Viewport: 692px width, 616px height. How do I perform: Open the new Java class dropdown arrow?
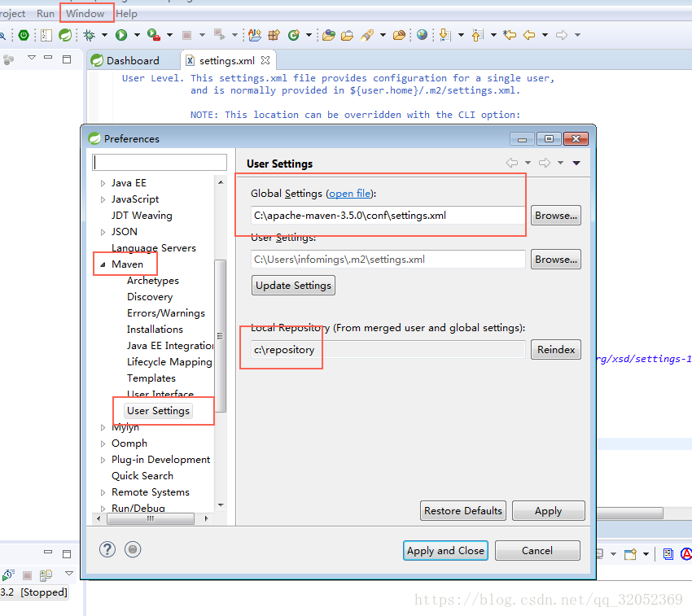309,35
